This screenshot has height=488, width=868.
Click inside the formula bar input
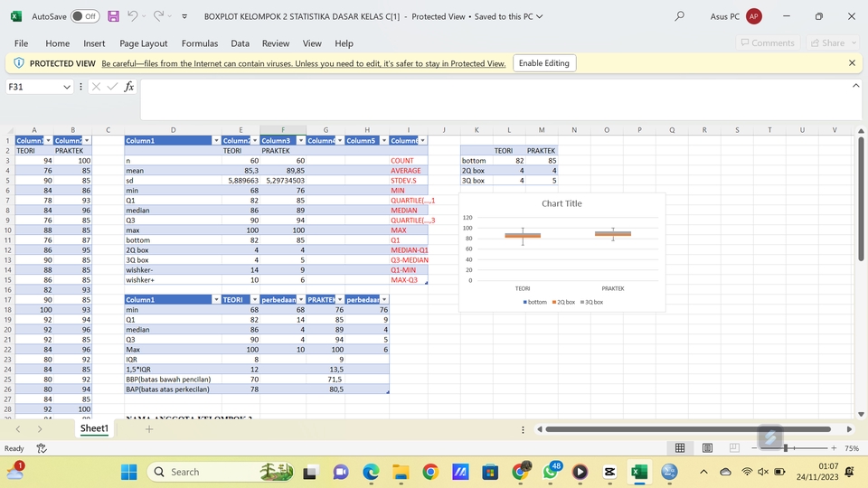point(495,99)
